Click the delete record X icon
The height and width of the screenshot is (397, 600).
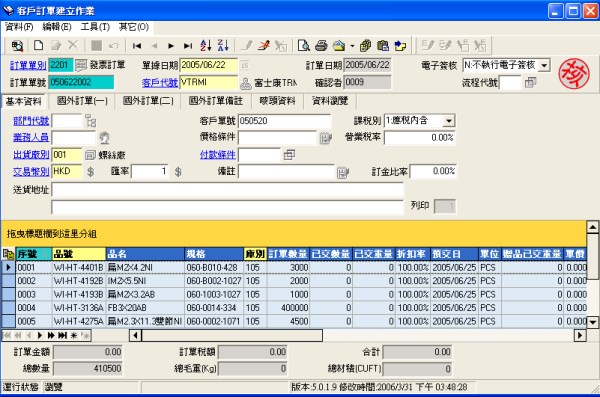tap(73, 45)
